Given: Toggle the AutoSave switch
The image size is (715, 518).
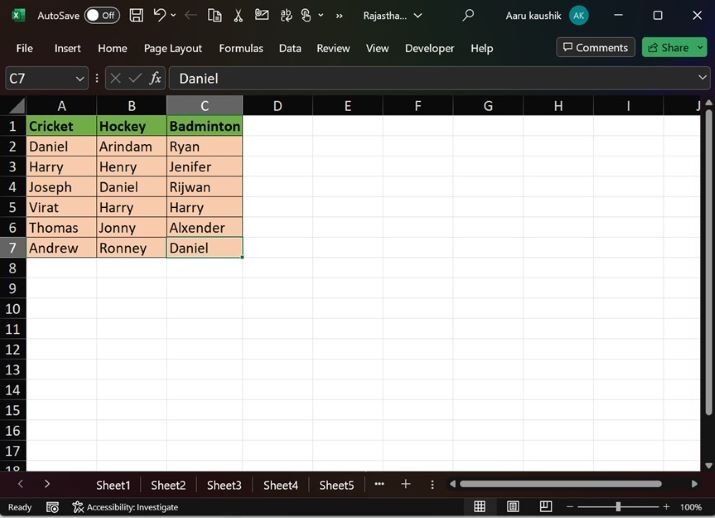Looking at the screenshot, I should (x=102, y=16).
